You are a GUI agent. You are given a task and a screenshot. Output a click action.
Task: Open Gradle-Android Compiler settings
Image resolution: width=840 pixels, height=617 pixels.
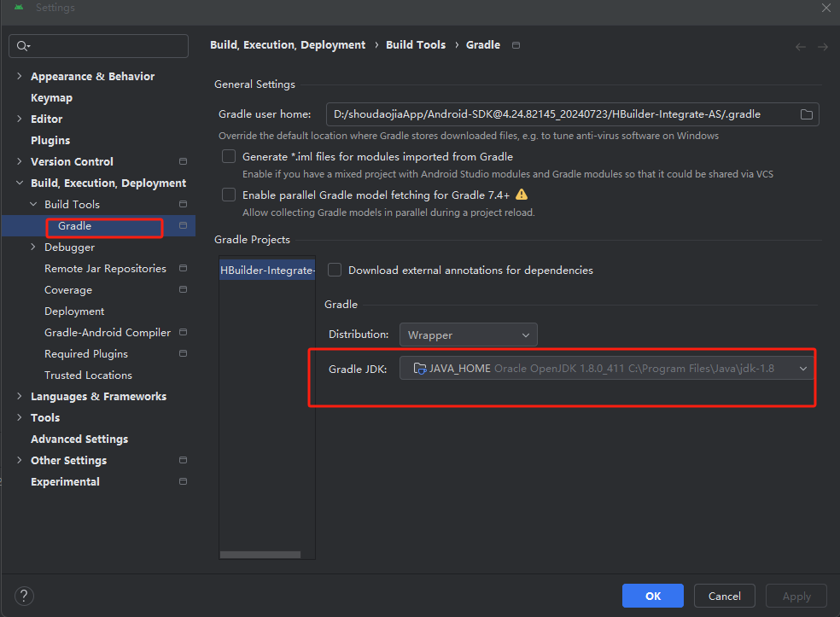(108, 333)
